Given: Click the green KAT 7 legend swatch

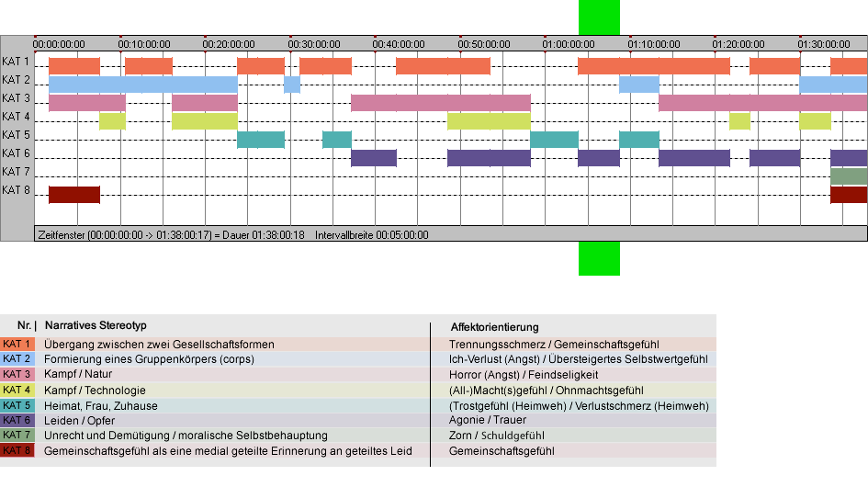Looking at the screenshot, I should pos(17,436).
